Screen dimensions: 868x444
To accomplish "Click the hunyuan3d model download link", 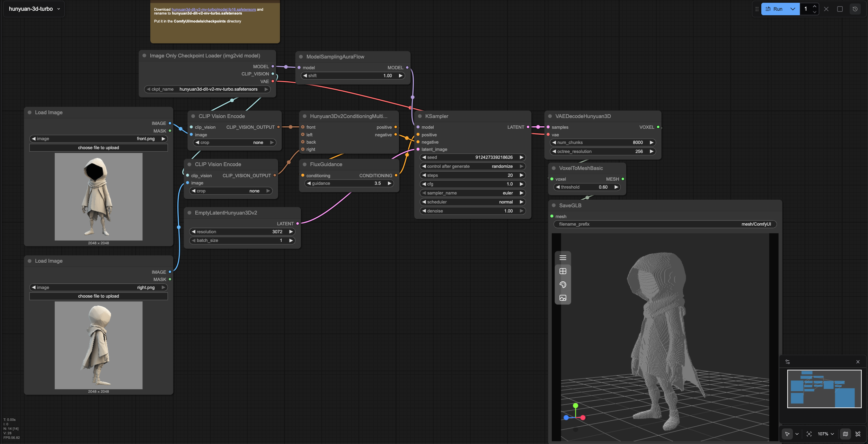I will [x=213, y=10].
